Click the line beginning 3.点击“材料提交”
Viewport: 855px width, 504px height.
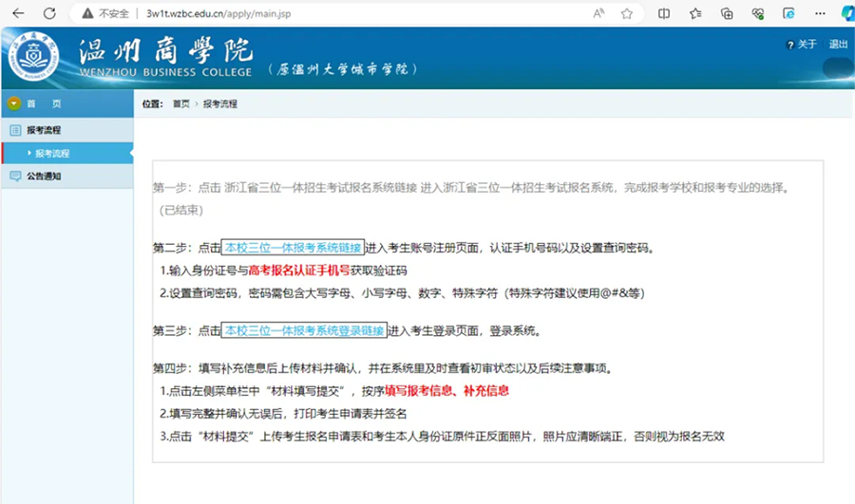442,437
